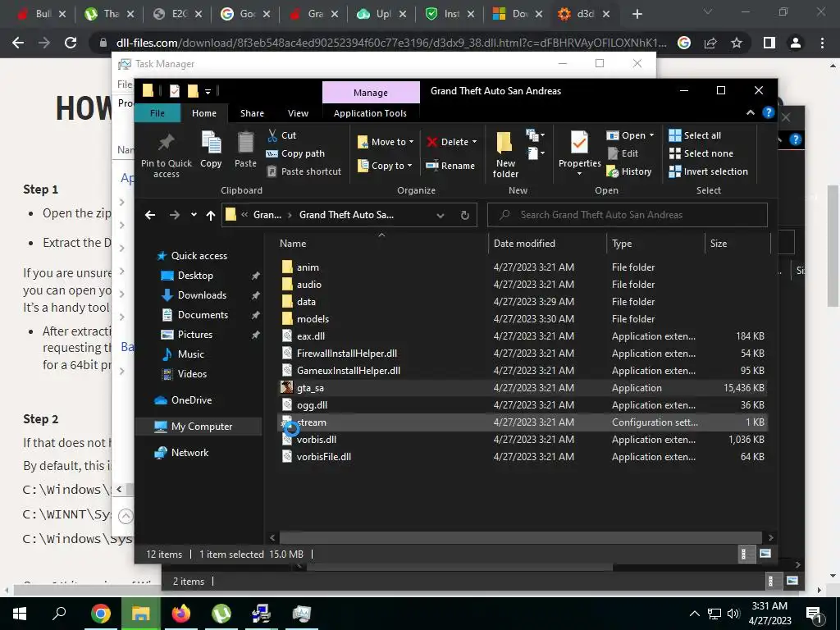Viewport: 840px width, 630px height.
Task: Click the Edit command in Open group
Action: 623,153
